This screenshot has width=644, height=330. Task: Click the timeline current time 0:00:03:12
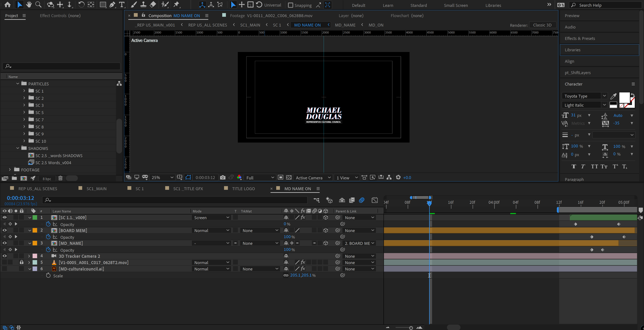[20, 198]
